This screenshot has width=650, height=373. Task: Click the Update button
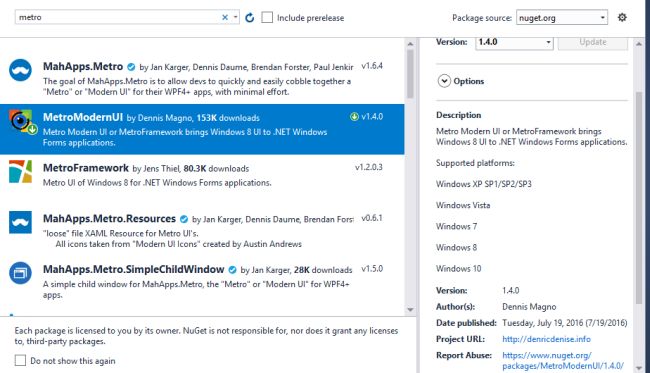click(593, 42)
